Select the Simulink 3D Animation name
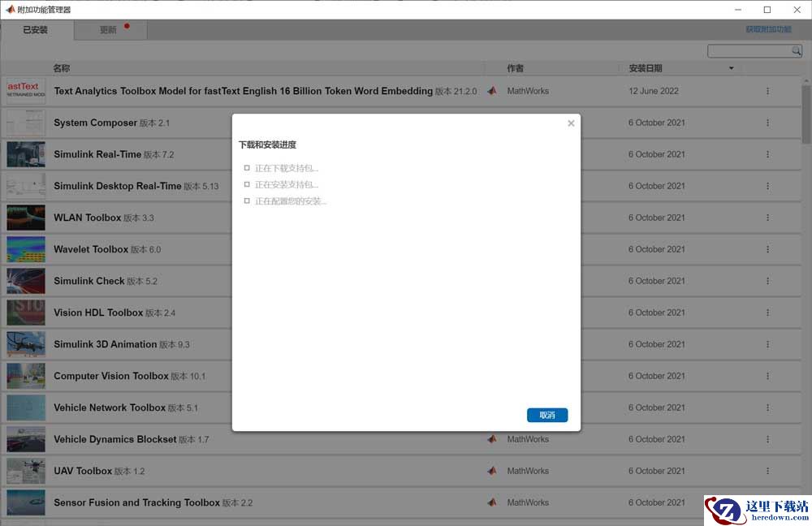The image size is (812, 526). (x=105, y=344)
